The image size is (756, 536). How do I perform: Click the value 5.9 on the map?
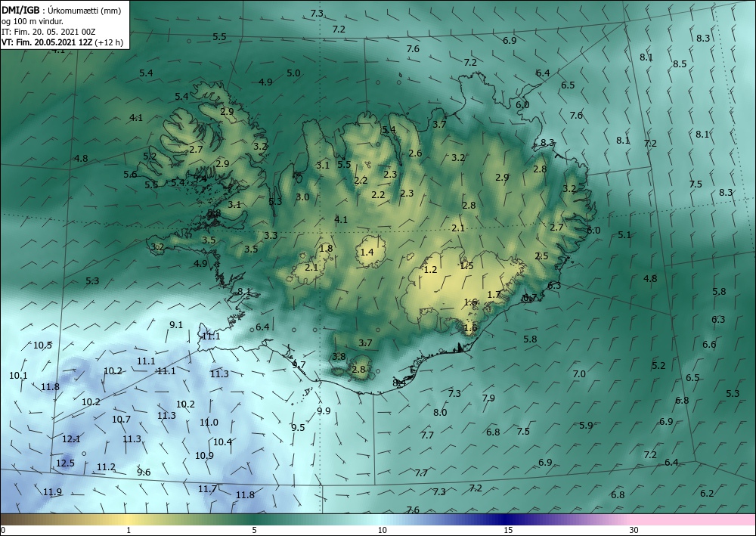586,425
